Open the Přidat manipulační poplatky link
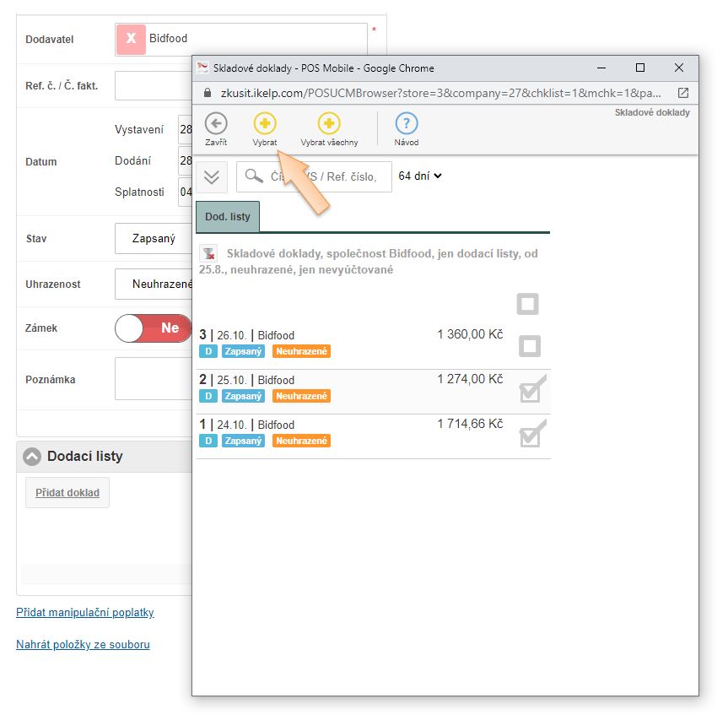Screen dimensions: 728x715 pyautogui.click(x=85, y=613)
